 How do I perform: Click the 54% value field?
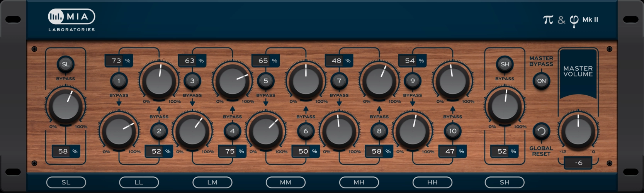(412, 61)
